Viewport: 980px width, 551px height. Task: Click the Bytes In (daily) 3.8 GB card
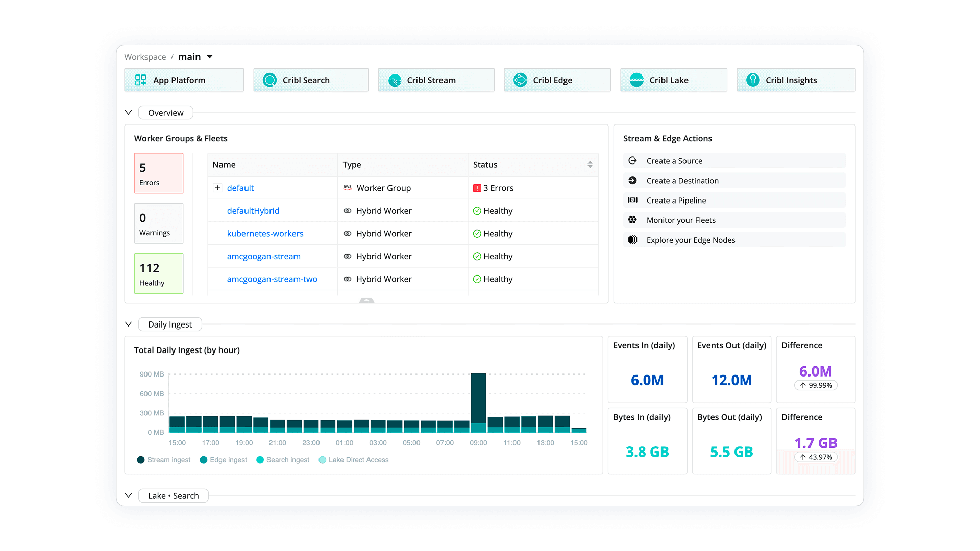click(x=647, y=441)
